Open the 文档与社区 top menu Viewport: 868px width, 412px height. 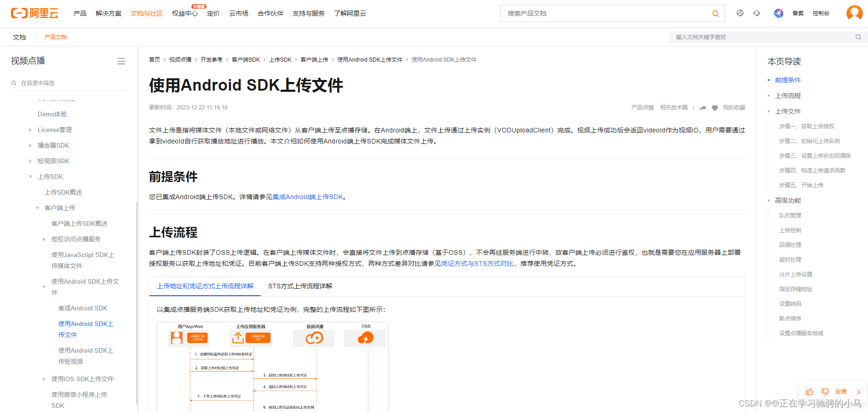click(147, 13)
